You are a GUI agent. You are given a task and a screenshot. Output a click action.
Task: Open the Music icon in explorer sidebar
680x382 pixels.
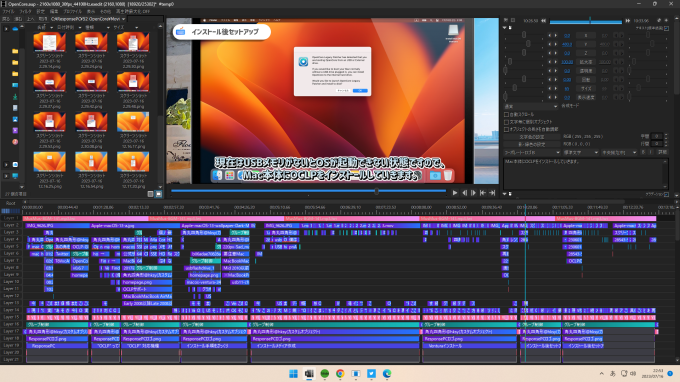15,142
